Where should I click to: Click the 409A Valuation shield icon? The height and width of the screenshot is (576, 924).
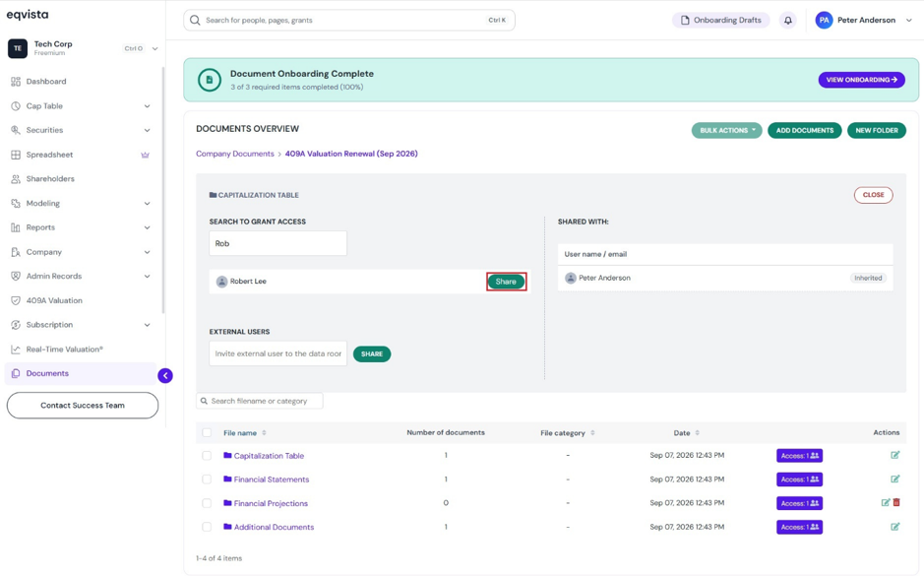[x=16, y=300]
